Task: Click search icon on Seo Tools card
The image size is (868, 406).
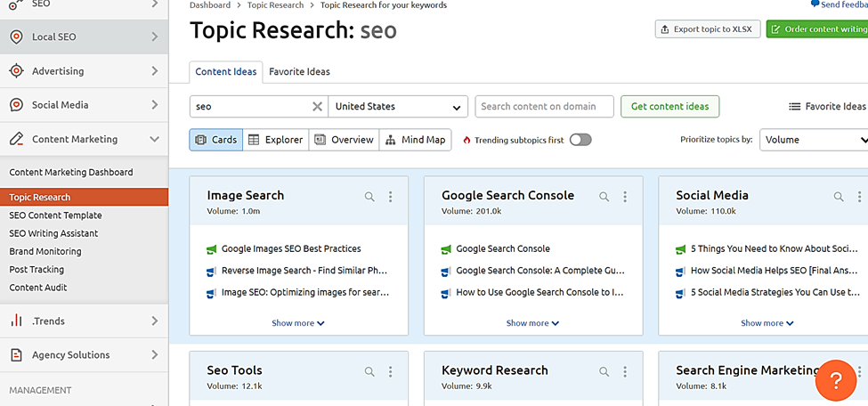Action: (x=369, y=371)
